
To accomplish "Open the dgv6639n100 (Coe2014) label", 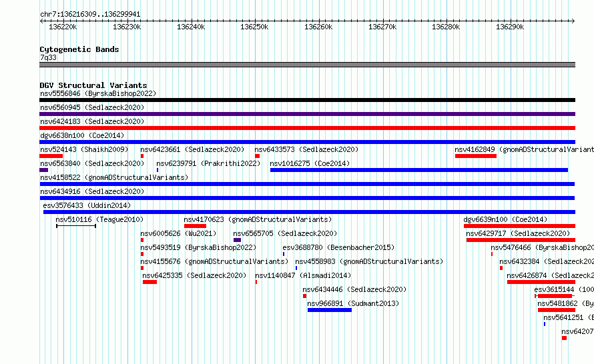I will pos(505,219).
